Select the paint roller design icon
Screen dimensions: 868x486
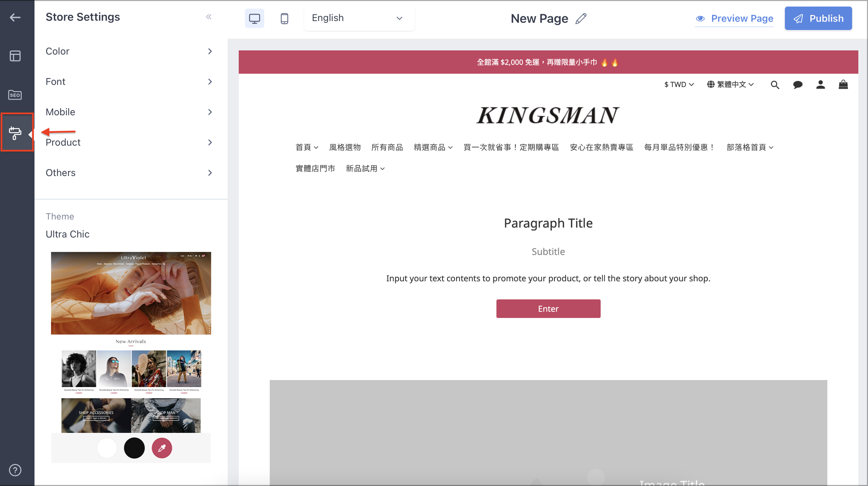pos(15,133)
